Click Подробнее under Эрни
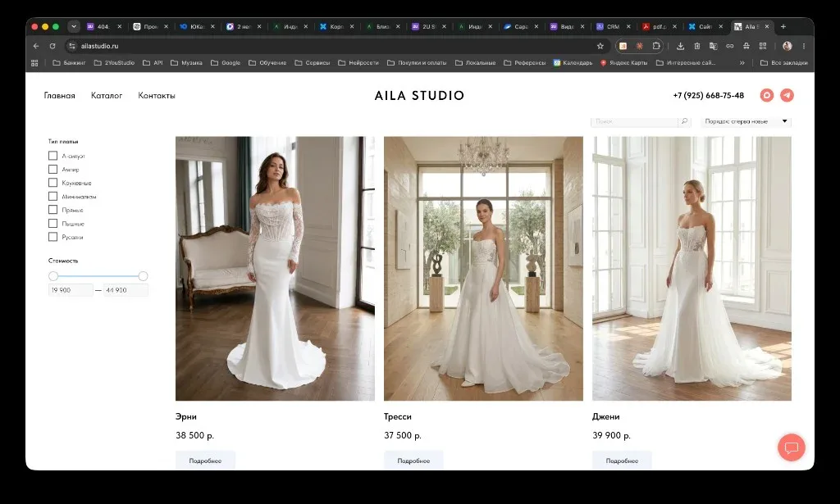This screenshot has height=504, width=840. click(205, 460)
